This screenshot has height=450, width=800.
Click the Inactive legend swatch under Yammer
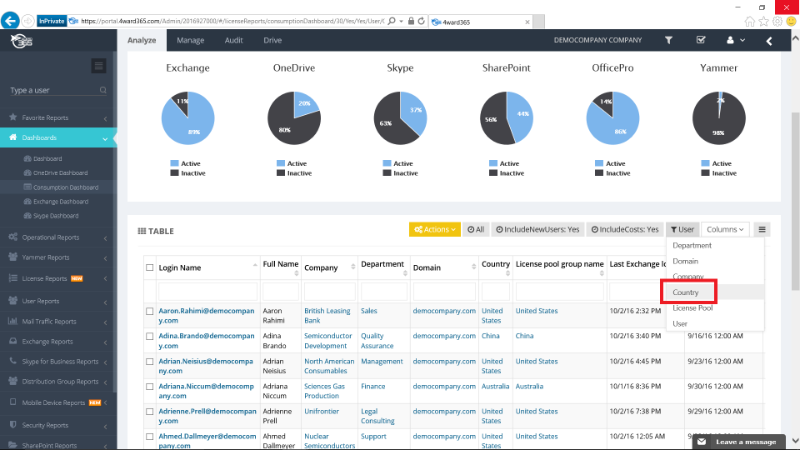(705, 173)
